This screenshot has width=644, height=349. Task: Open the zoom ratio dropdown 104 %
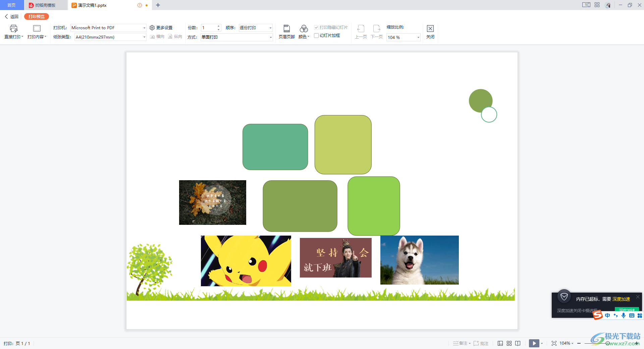tap(404, 37)
